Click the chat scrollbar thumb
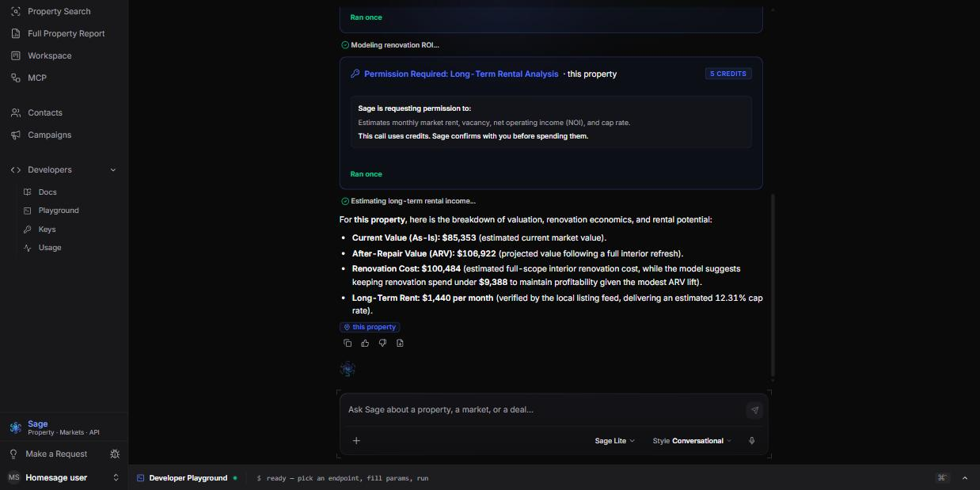The image size is (980, 490). coord(773,285)
